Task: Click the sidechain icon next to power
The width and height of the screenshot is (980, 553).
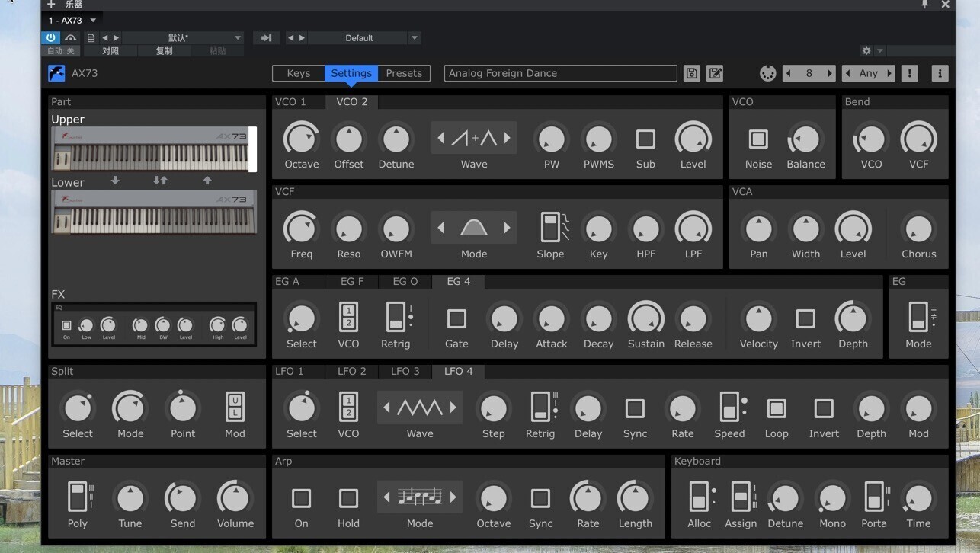Action: pos(70,37)
